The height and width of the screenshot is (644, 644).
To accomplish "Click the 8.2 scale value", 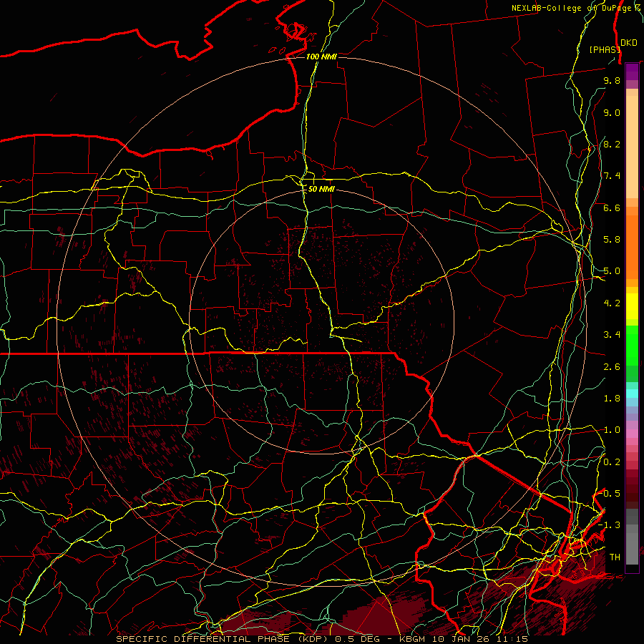I will pyautogui.click(x=612, y=144).
